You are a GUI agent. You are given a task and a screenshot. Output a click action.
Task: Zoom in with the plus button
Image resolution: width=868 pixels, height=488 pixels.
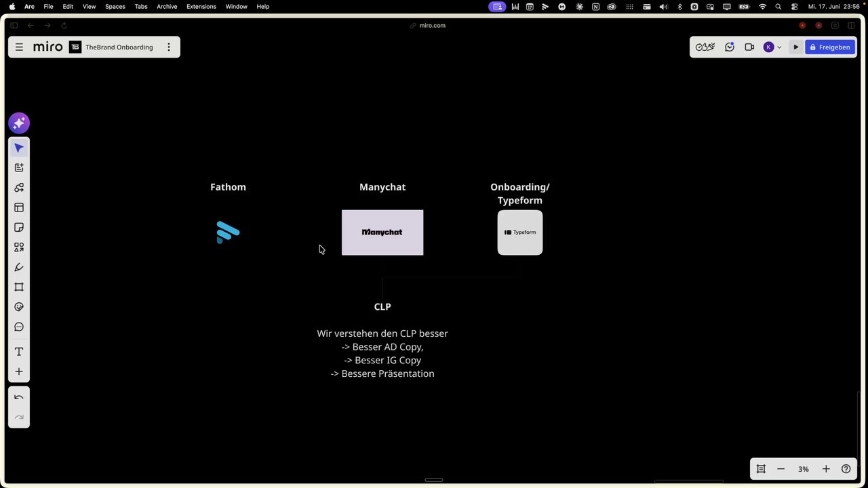826,469
